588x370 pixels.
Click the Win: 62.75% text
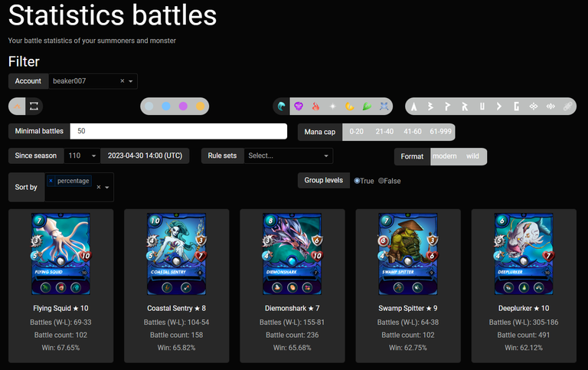tap(408, 348)
